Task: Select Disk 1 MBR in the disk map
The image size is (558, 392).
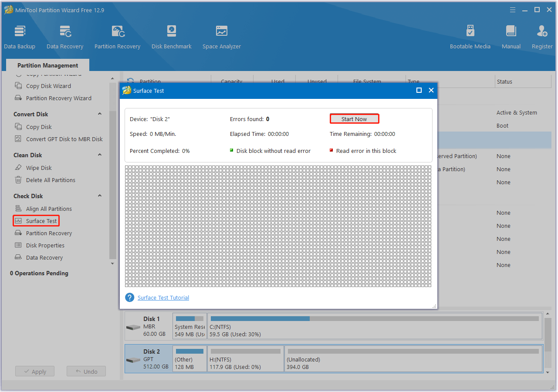Action: [x=148, y=326]
